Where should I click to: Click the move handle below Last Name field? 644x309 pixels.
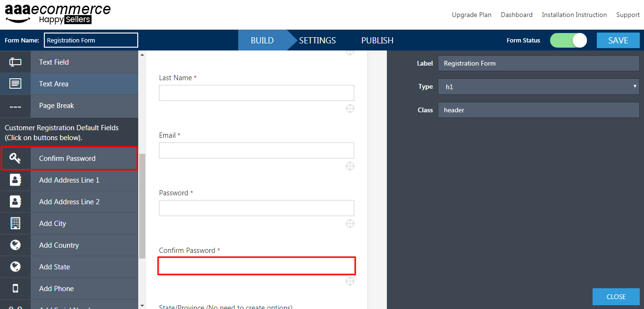[x=350, y=109]
